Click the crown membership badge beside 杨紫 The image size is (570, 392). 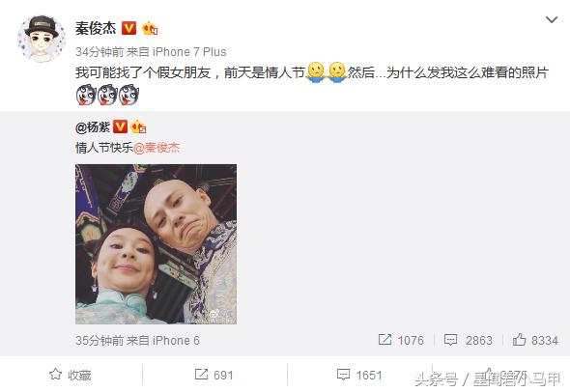138,126
